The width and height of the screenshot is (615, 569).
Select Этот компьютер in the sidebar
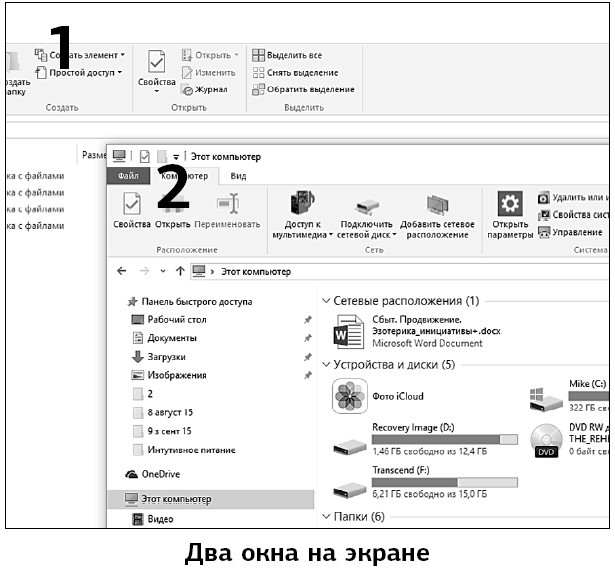point(211,499)
